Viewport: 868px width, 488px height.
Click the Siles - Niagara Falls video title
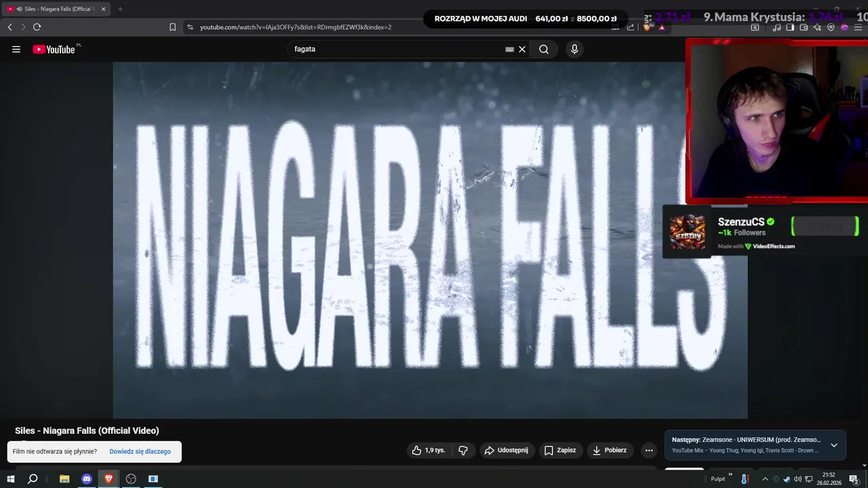tap(87, 430)
